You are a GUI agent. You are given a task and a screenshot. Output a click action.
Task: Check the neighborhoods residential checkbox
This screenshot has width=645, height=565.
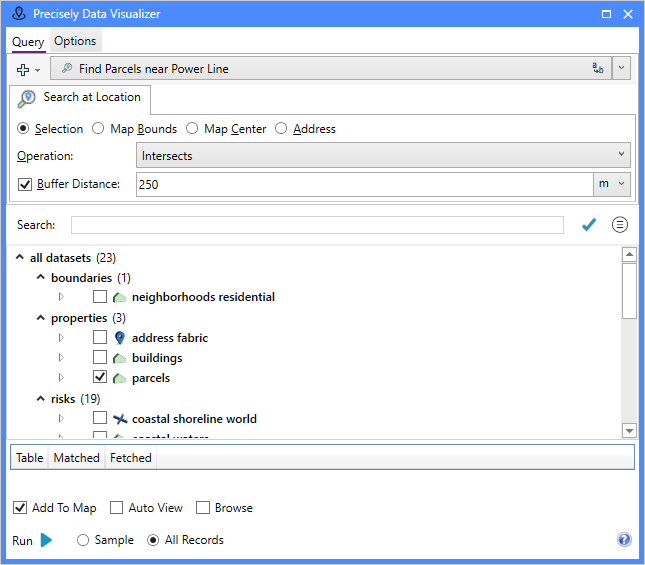point(100,296)
